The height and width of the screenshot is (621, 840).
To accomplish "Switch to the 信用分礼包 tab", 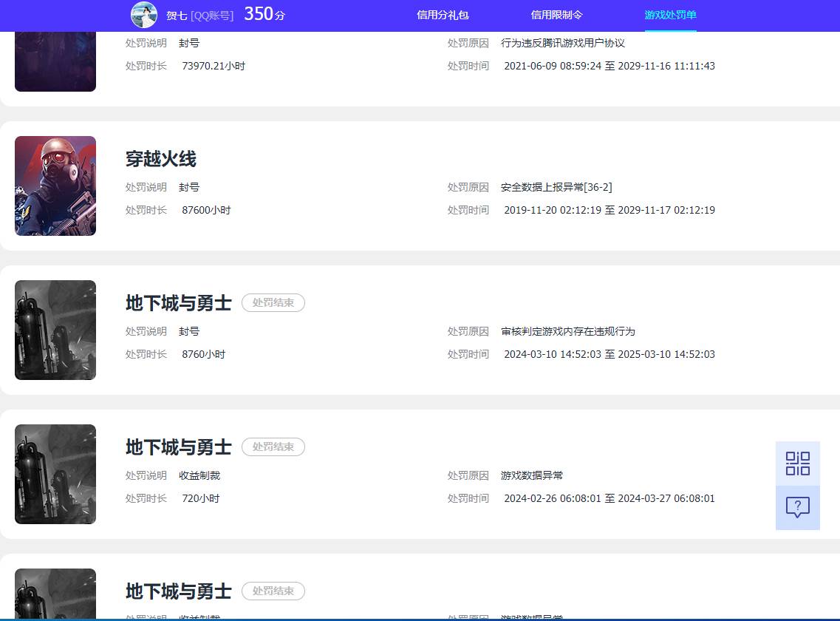I will pos(442,15).
